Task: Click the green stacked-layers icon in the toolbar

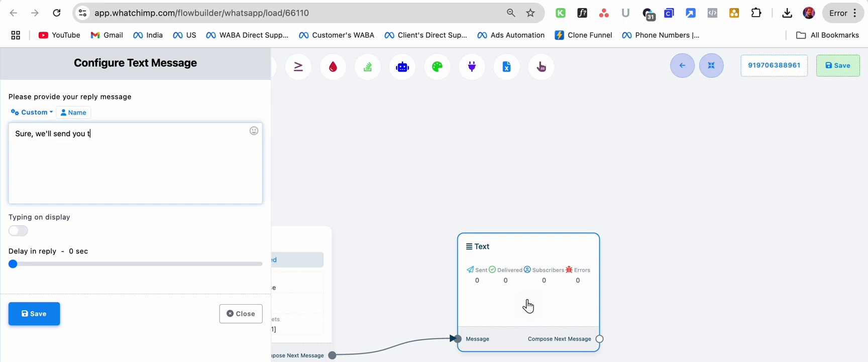Action: tap(368, 66)
